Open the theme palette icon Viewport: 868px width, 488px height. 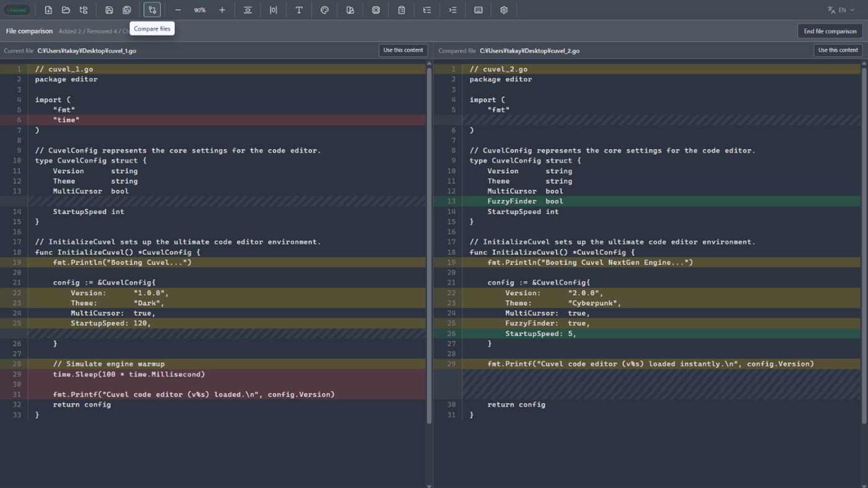[324, 10]
